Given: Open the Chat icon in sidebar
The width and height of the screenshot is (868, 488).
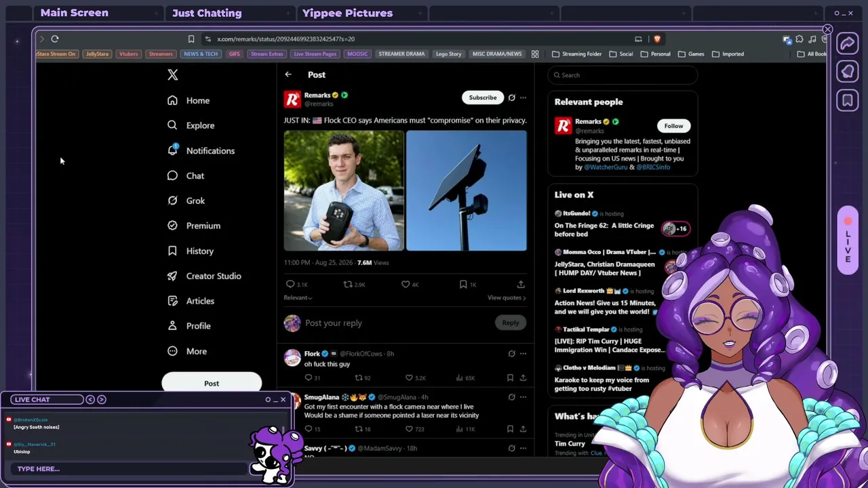Looking at the screenshot, I should pos(172,176).
